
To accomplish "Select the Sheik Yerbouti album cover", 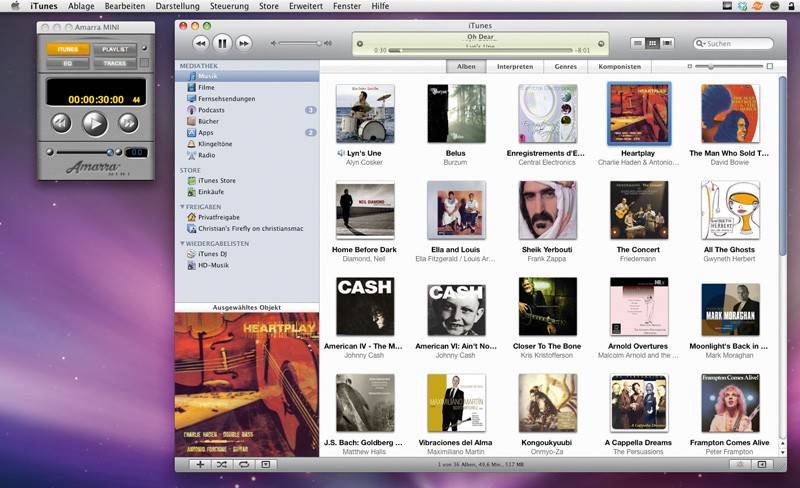I will [547, 210].
